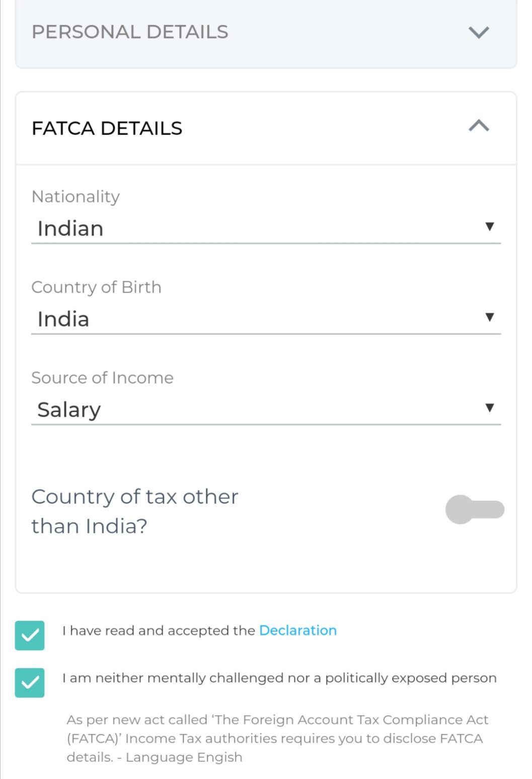Expand the Personal Details chevron down arrow
532x779 pixels.
coord(479,33)
